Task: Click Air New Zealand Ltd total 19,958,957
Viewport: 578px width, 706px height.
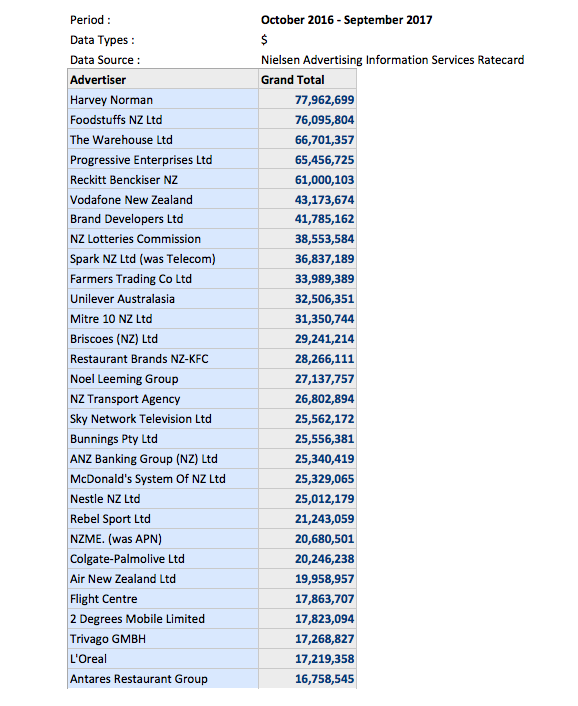Action: click(x=307, y=579)
